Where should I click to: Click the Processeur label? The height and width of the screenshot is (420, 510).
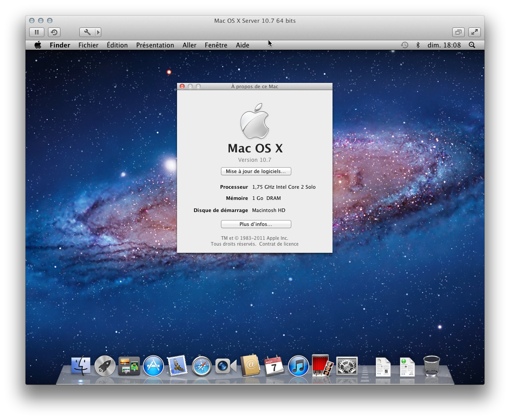[x=234, y=187]
